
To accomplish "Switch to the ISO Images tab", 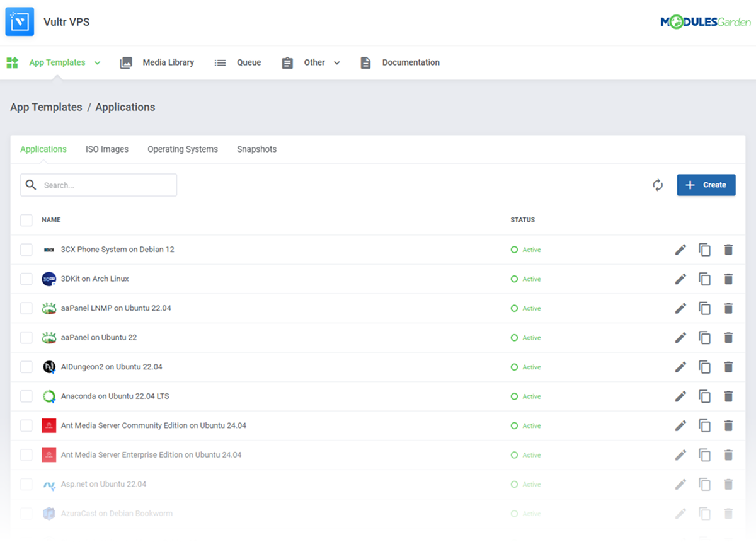I will [107, 149].
